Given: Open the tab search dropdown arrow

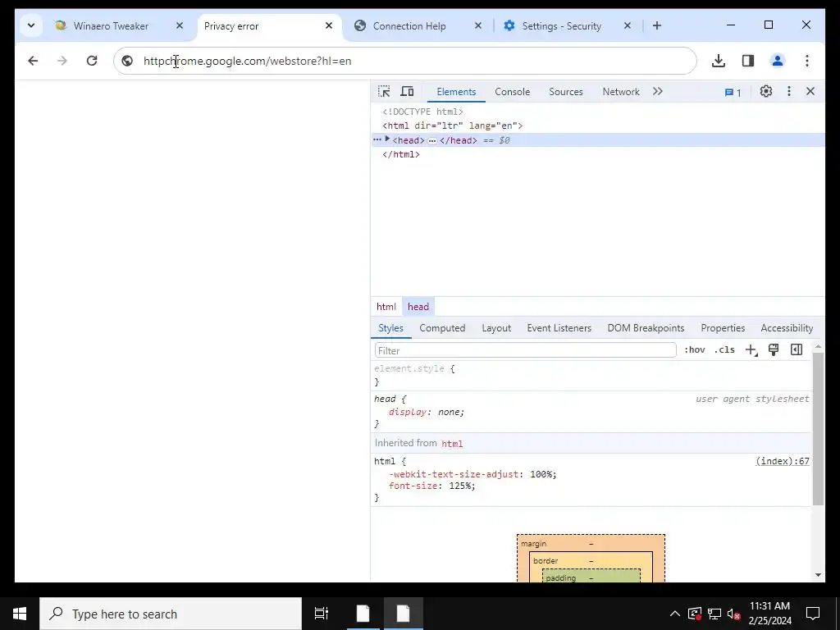Looking at the screenshot, I should coord(31,25).
